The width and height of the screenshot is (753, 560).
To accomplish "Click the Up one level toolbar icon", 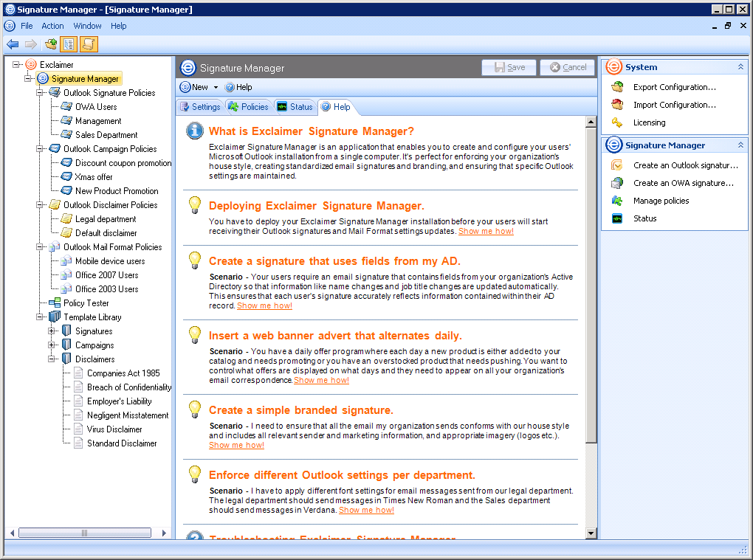I will pyautogui.click(x=51, y=44).
